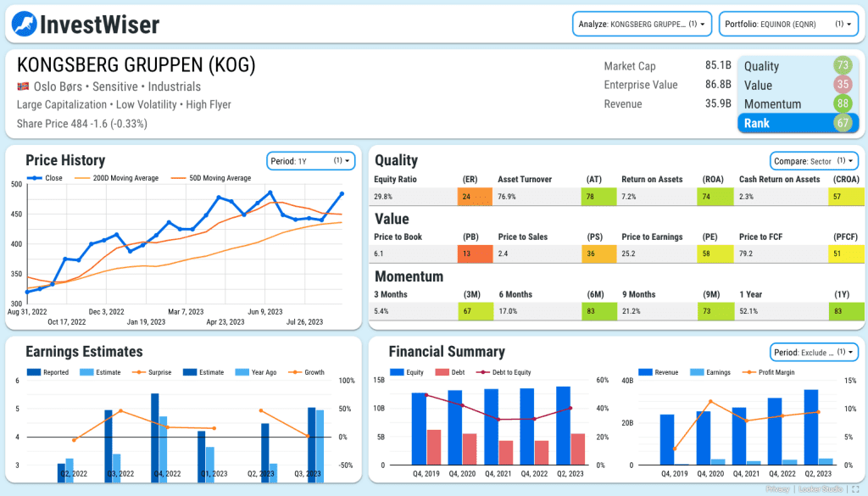Image resolution: width=868 pixels, height=496 pixels.
Task: Click the 6 Months column header
Action: pos(515,294)
